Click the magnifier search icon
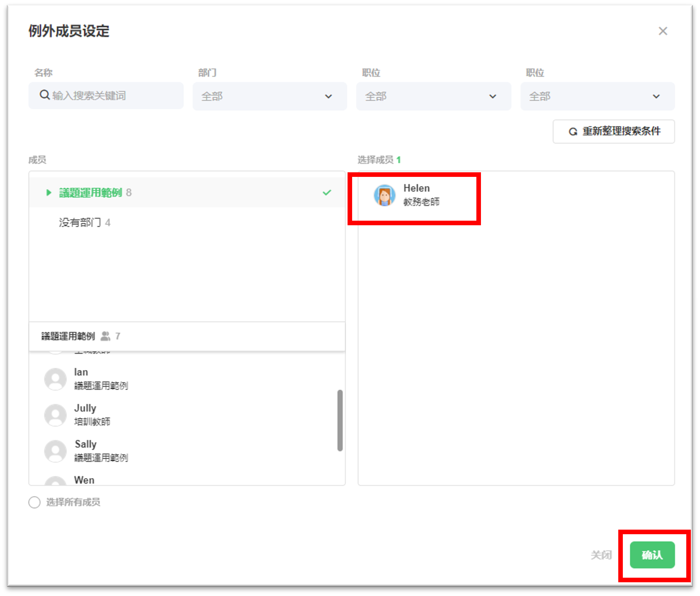This screenshot has height=596, width=700. [x=44, y=95]
